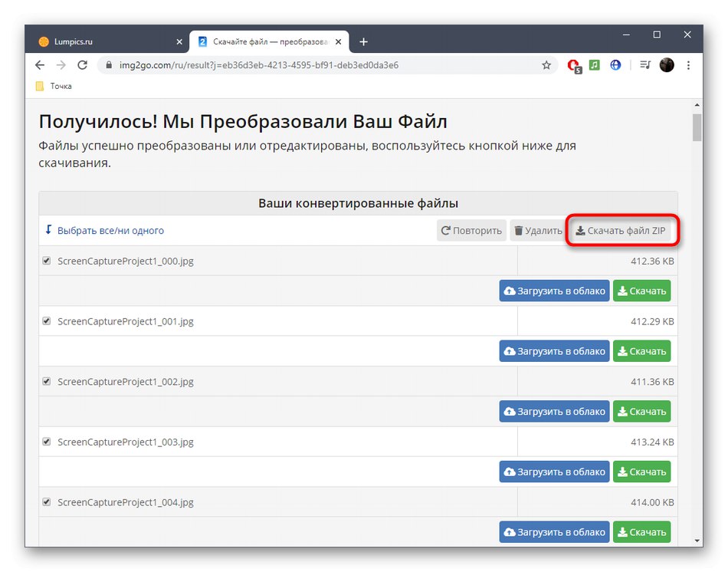The height and width of the screenshot is (572, 728).
Task: Click the Скачать файл ZIP button
Action: (621, 230)
